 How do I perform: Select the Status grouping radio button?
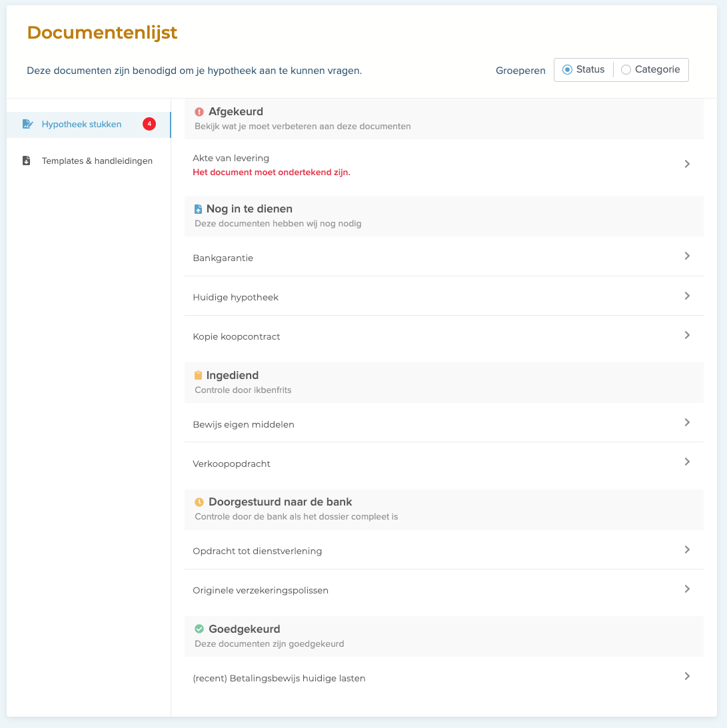(568, 70)
